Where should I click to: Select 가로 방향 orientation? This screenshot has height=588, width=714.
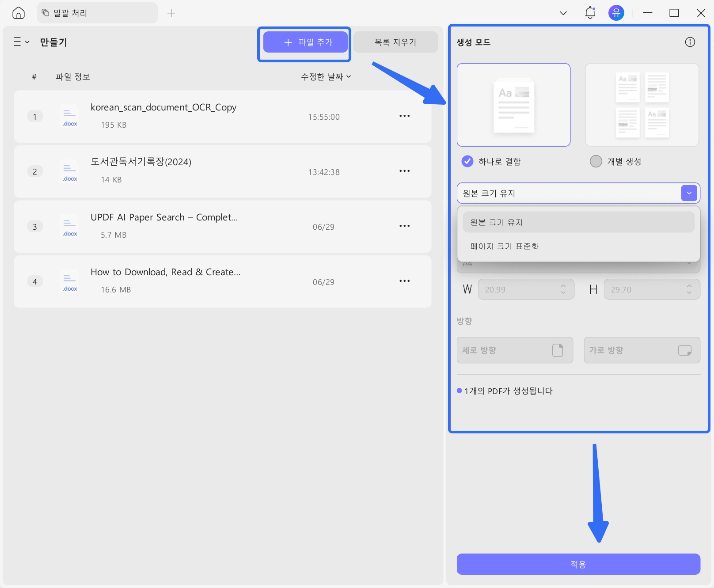click(x=642, y=350)
